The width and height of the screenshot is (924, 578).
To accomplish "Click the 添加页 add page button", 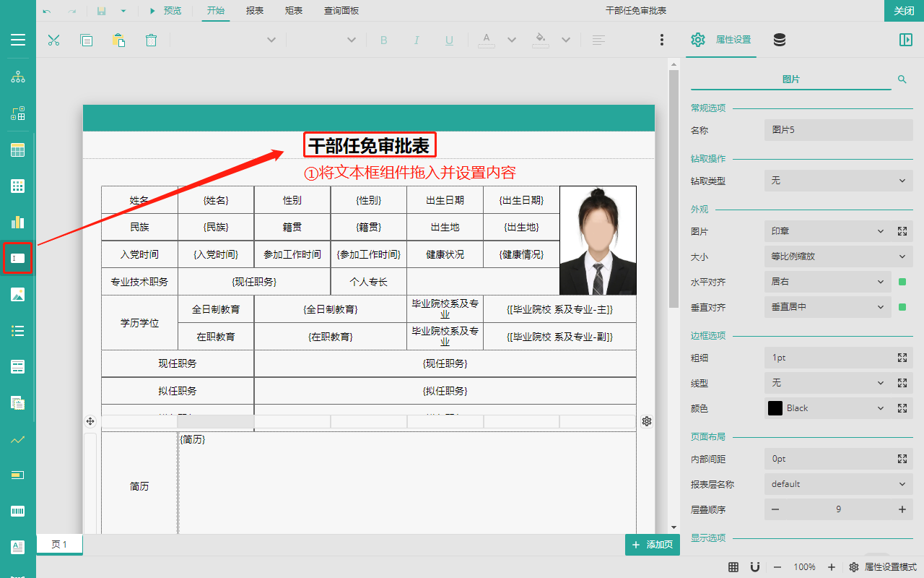I will (x=653, y=545).
